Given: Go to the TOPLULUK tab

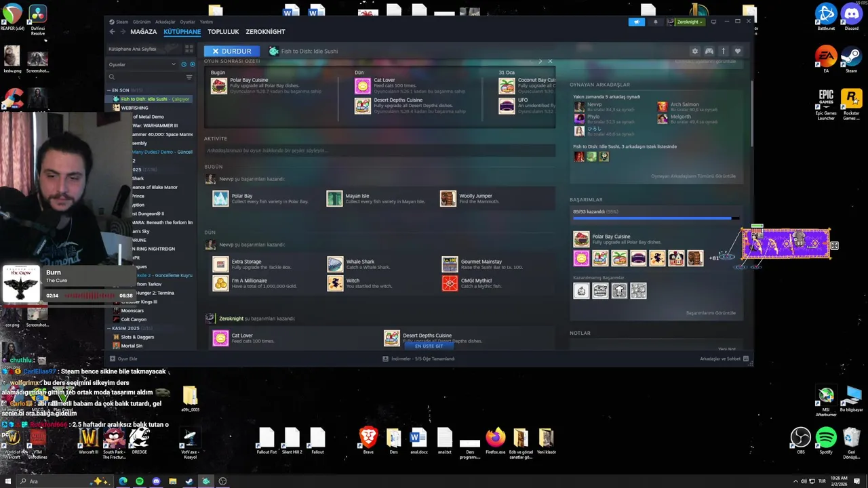Looking at the screenshot, I should coord(223,32).
